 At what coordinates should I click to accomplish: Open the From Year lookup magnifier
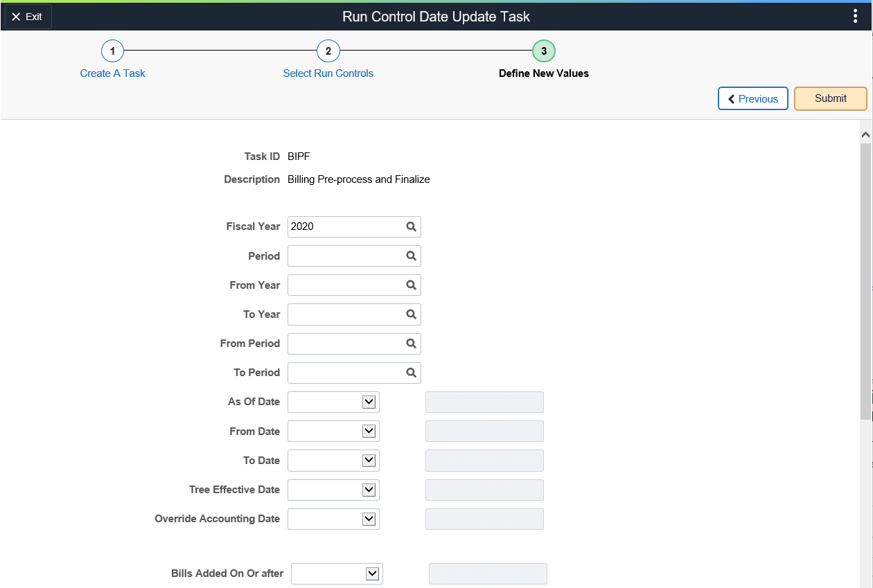(411, 285)
